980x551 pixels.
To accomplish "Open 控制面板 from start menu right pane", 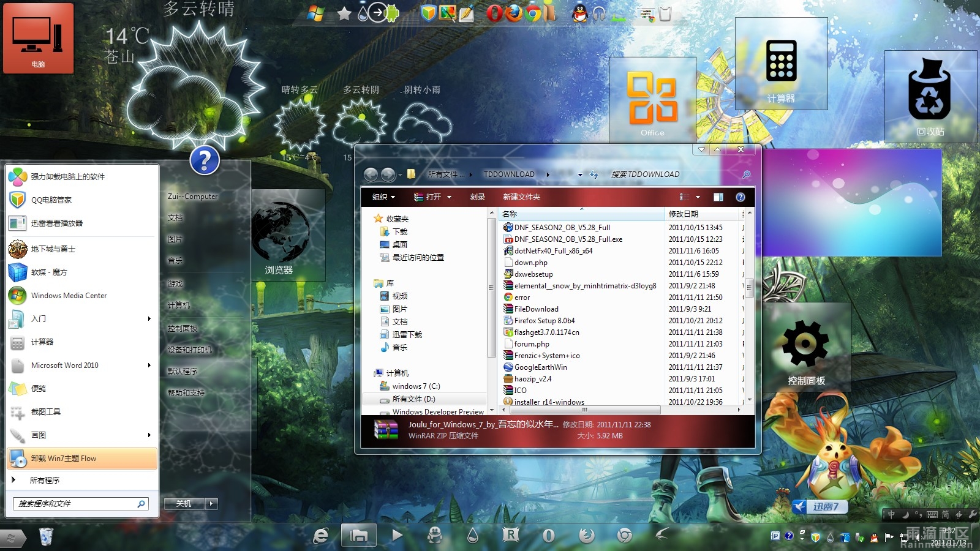I will (183, 328).
